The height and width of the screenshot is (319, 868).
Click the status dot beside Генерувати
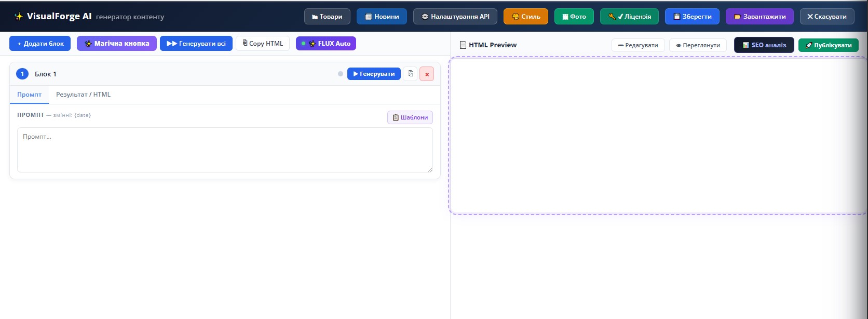341,74
